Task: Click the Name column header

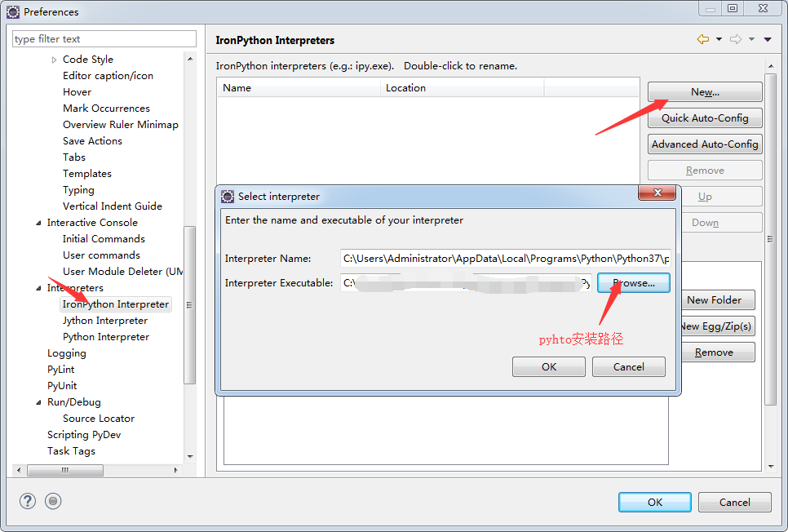Action: pos(299,88)
